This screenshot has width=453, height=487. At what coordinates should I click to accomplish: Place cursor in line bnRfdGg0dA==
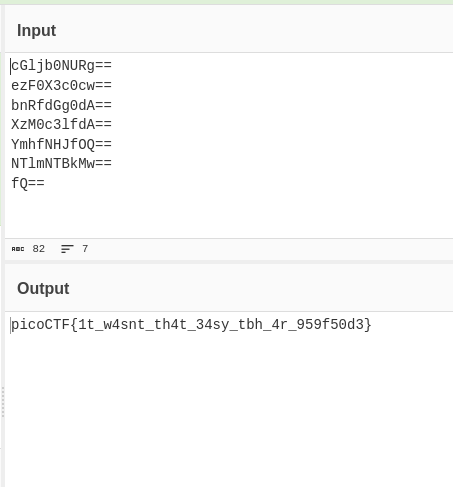coord(61,105)
